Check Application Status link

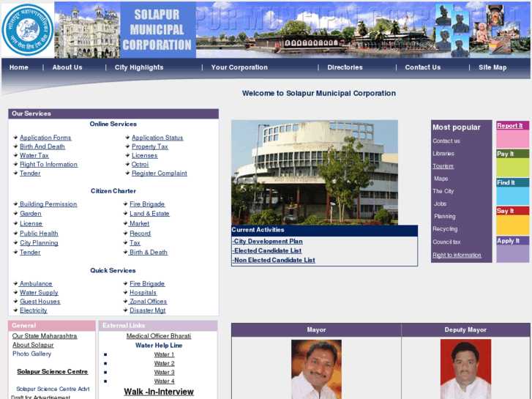click(x=157, y=138)
